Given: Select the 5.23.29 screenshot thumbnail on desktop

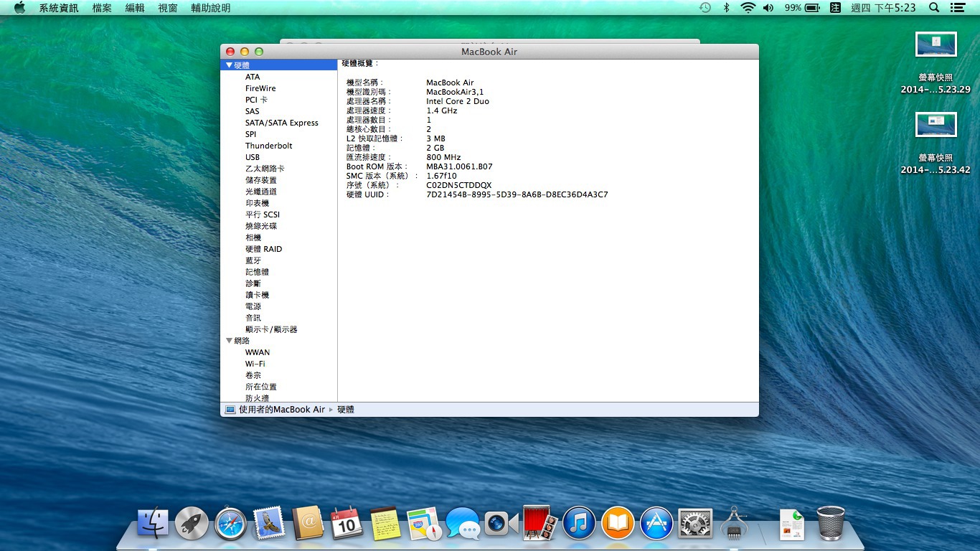Looking at the screenshot, I should pos(936,44).
